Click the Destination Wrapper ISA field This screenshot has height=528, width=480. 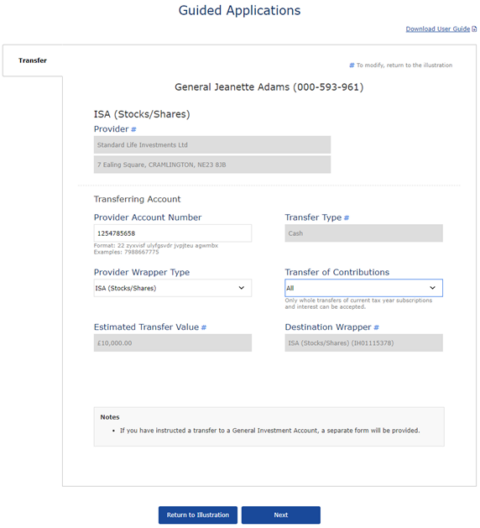point(364,343)
